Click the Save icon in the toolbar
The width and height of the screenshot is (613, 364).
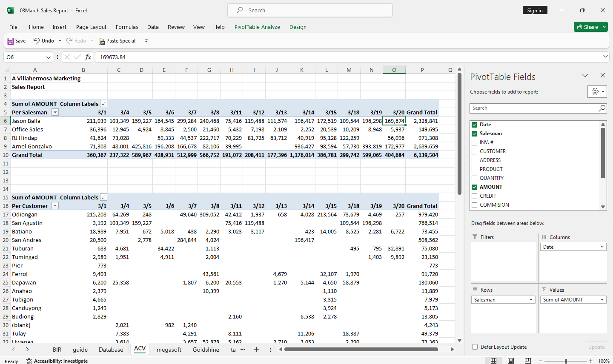click(10, 41)
